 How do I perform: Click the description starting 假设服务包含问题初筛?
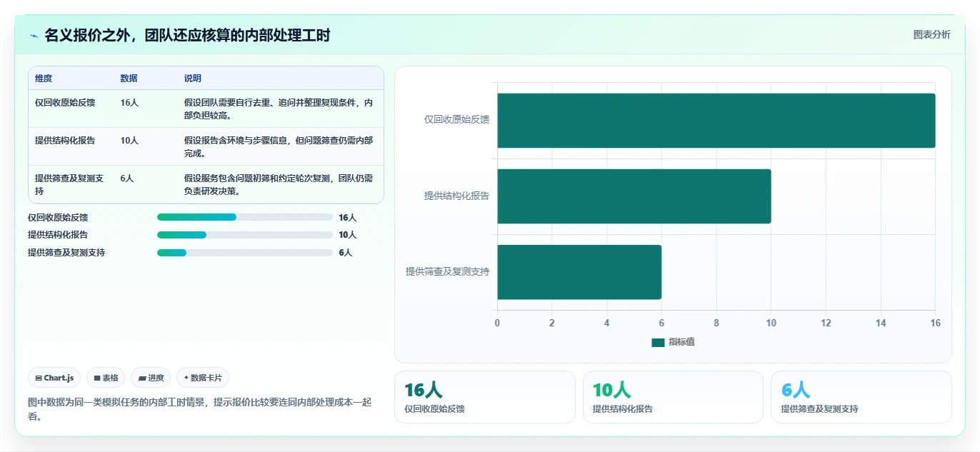click(x=279, y=184)
